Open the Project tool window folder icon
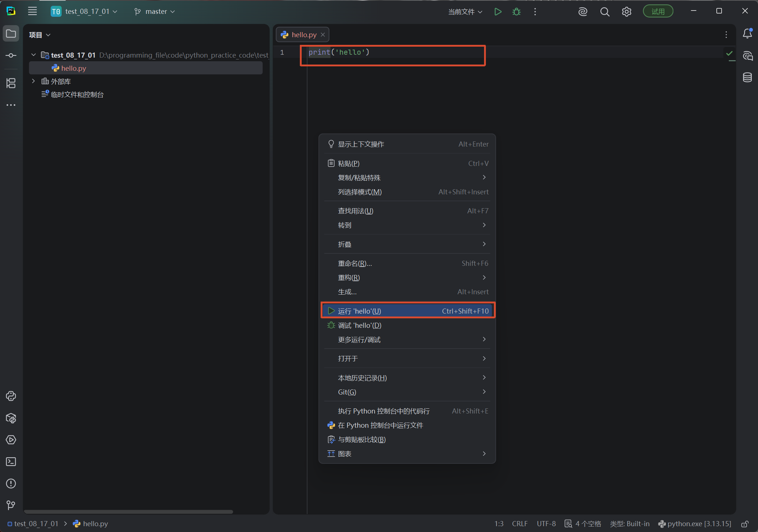Screen dimensions: 758x532 click(11, 34)
